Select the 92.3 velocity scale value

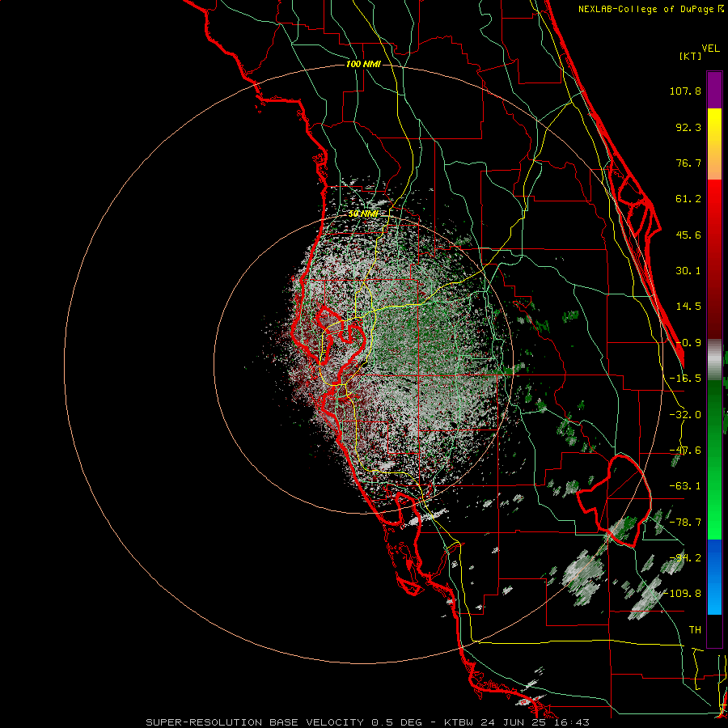click(688, 127)
